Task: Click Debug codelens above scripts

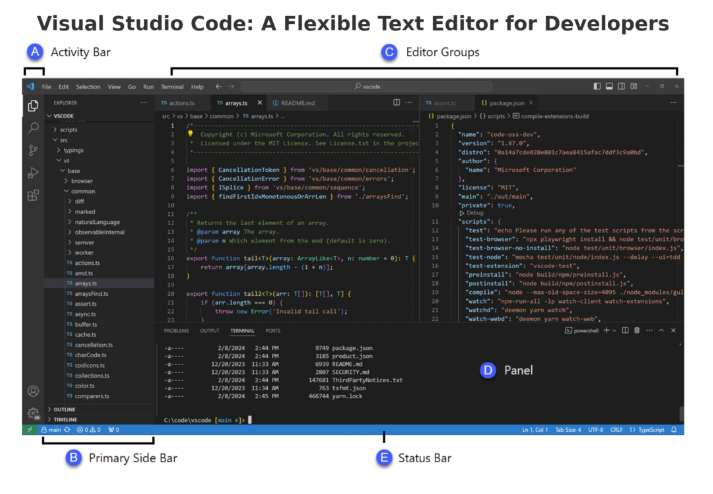Action: pos(472,213)
